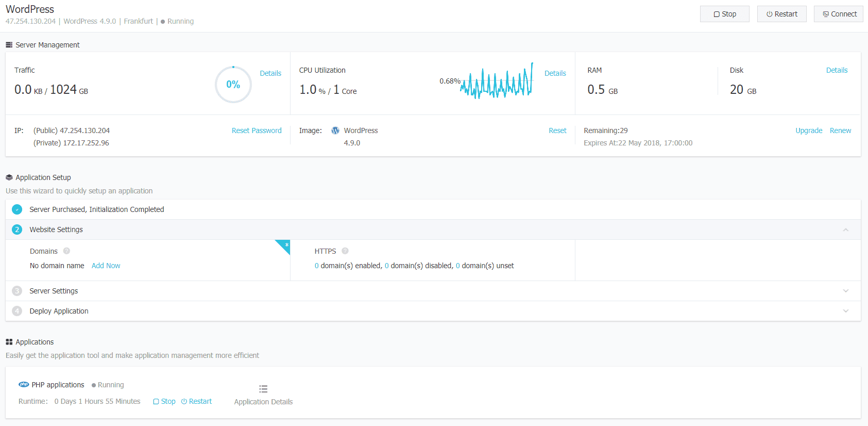This screenshot has width=868, height=426.
Task: Renew the server subscription
Action: (x=840, y=130)
